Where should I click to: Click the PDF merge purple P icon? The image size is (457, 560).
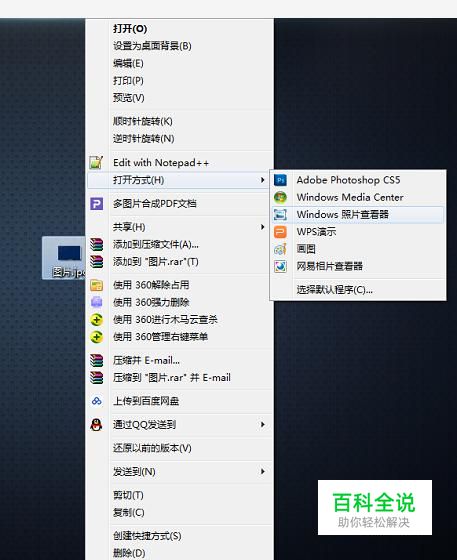96,204
